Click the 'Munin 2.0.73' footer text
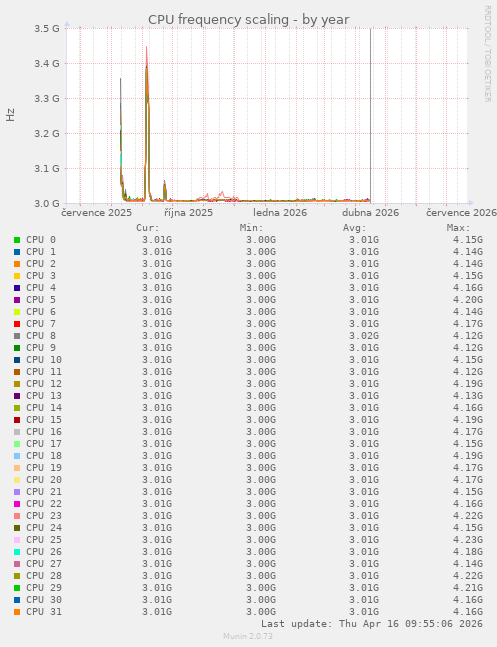The width and height of the screenshot is (497, 647). click(248, 636)
